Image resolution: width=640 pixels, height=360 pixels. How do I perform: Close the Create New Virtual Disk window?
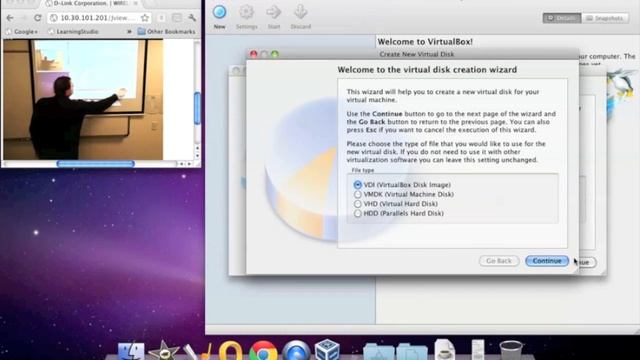pos(253,54)
